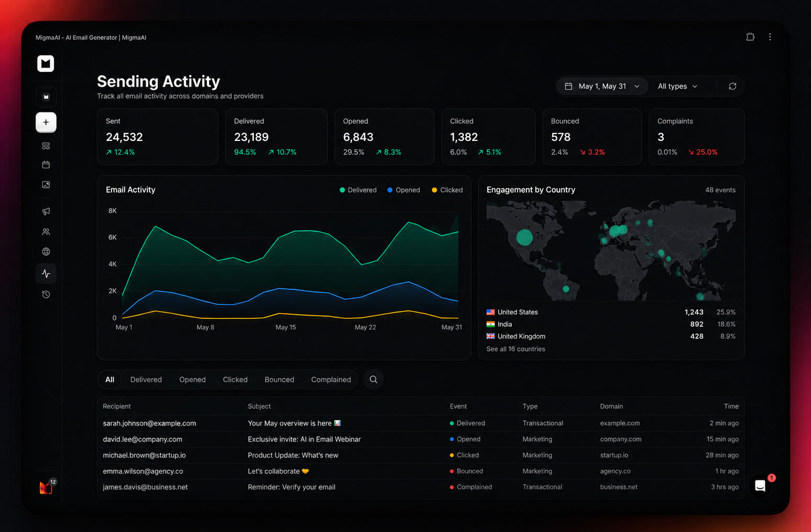Viewport: 811px width, 532px height.
Task: Open the Delivered stat card
Action: click(x=276, y=137)
